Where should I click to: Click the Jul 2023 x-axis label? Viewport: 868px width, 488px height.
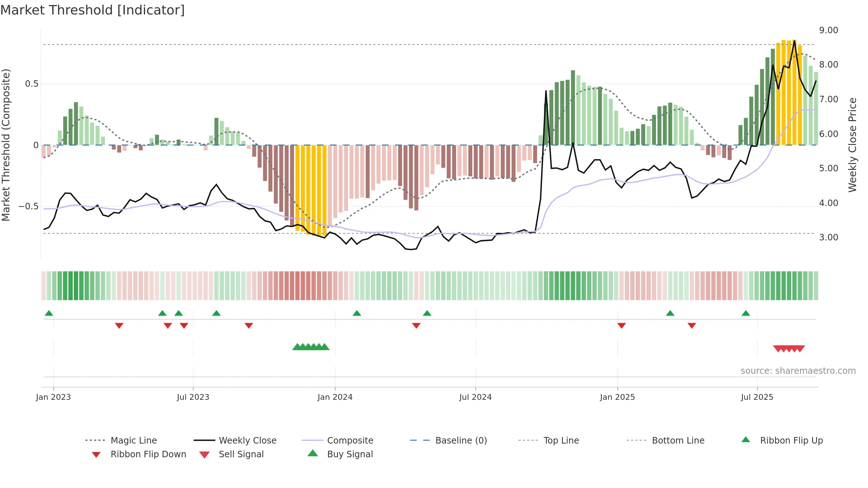point(193,397)
